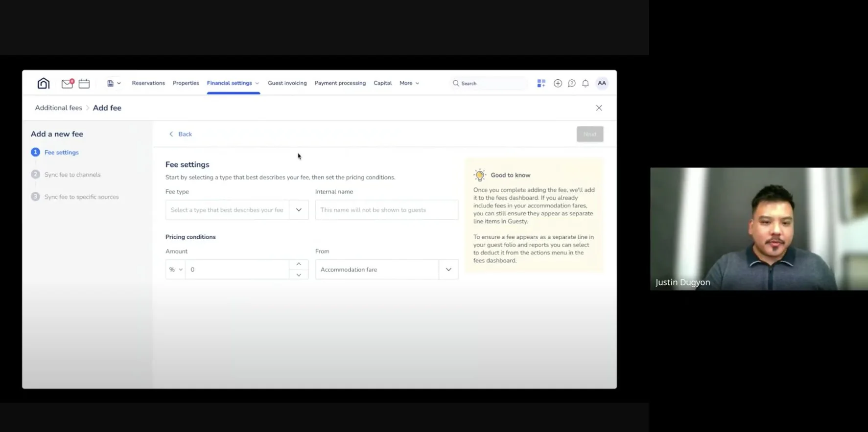This screenshot has width=868, height=432.
Task: Open the From Accommodation fare dropdown
Action: click(387, 270)
